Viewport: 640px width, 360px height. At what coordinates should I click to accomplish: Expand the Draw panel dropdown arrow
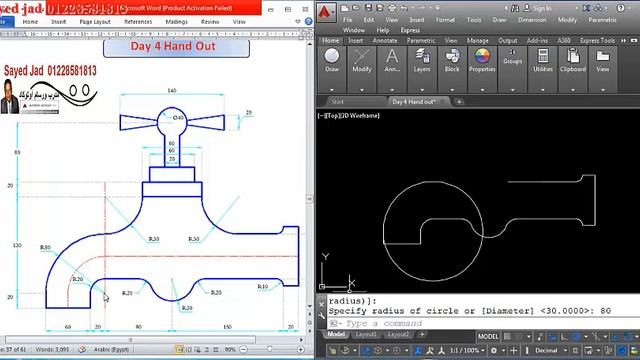point(332,90)
